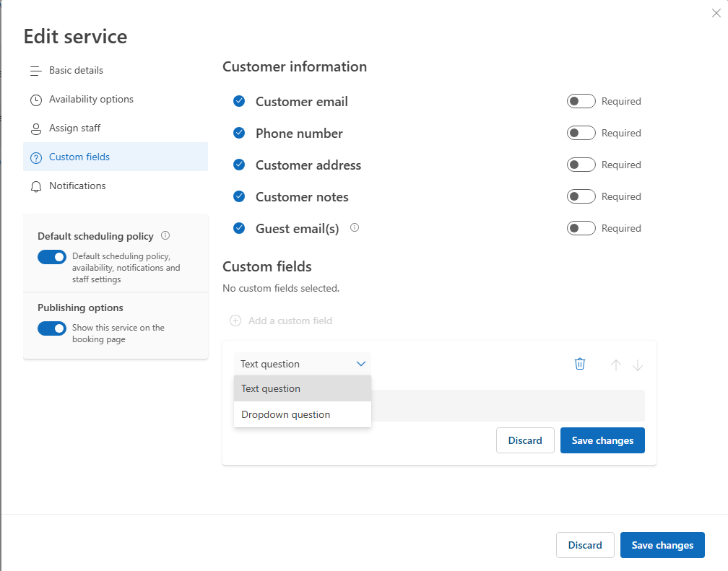Choose Dropdown question from the list
The height and width of the screenshot is (571, 728).
click(303, 414)
